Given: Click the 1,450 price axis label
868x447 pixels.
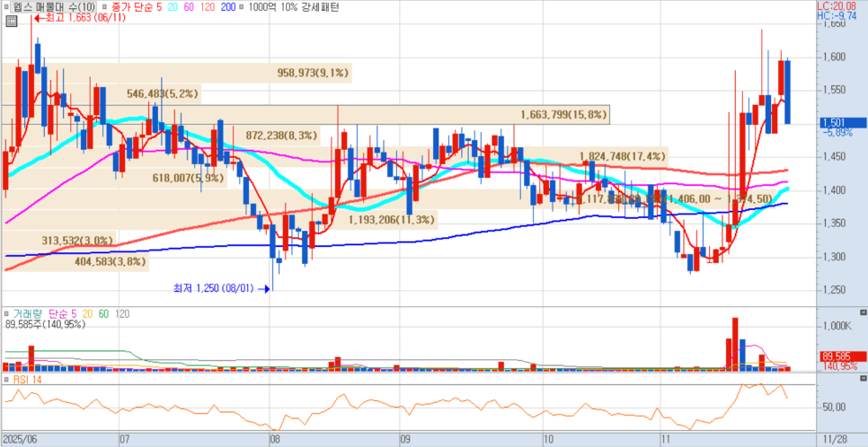Looking at the screenshot, I should [x=833, y=157].
